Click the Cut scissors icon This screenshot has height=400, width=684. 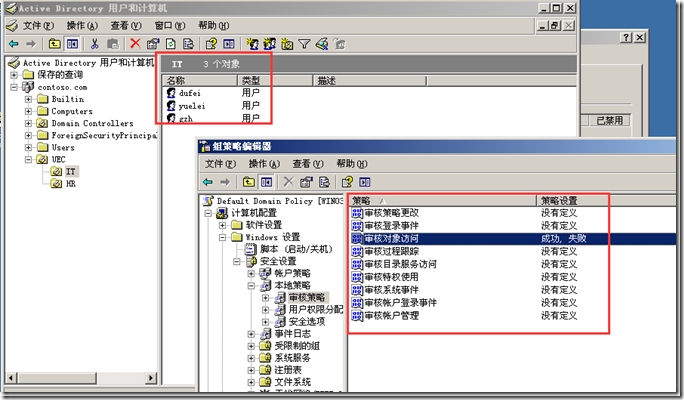pyautogui.click(x=95, y=44)
